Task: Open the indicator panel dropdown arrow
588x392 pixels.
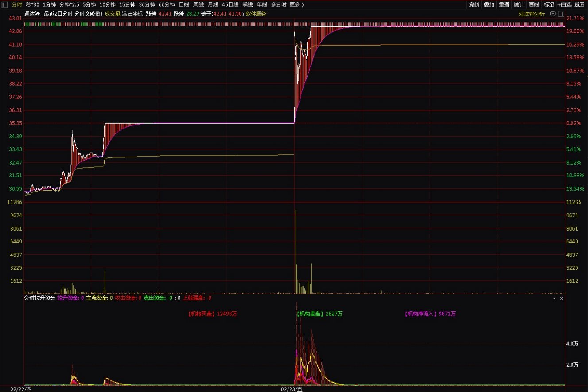Action: [x=554, y=298]
